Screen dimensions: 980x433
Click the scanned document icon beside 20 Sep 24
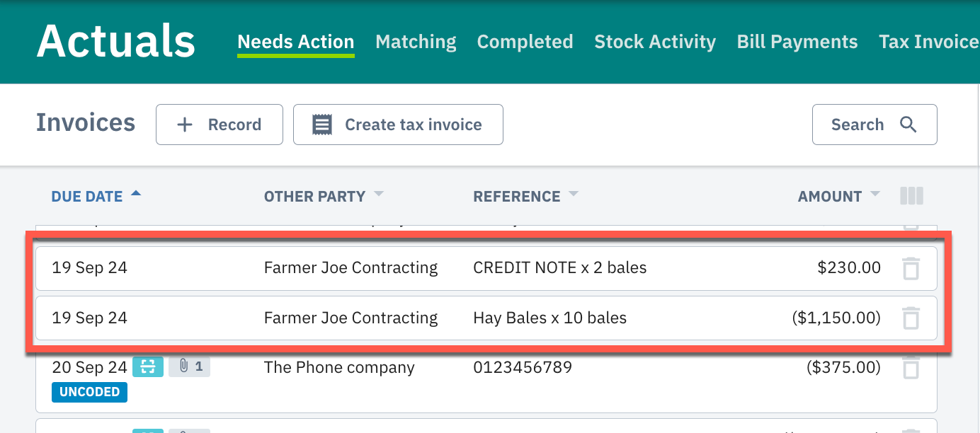click(148, 366)
